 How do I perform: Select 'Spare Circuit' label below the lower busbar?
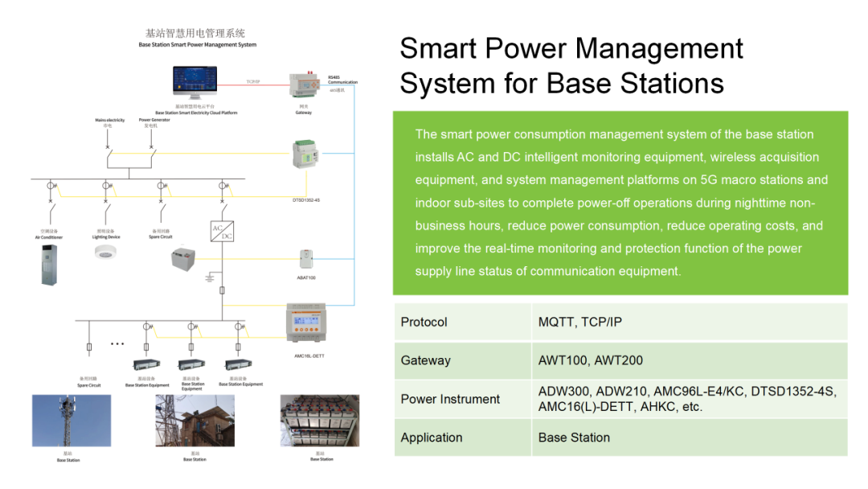89,385
